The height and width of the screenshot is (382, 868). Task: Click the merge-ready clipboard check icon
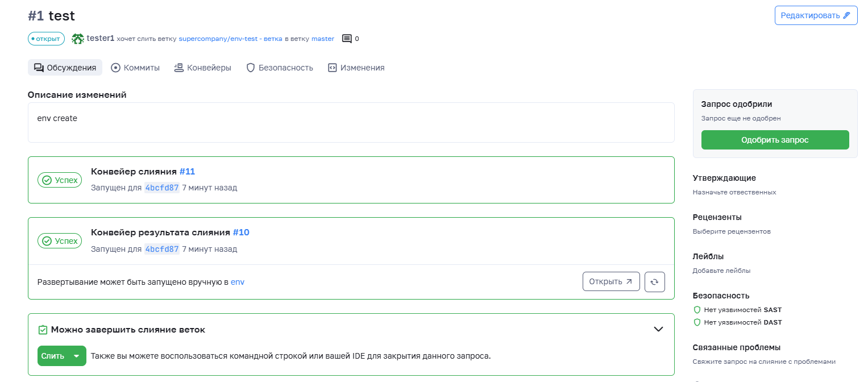pyautogui.click(x=43, y=330)
